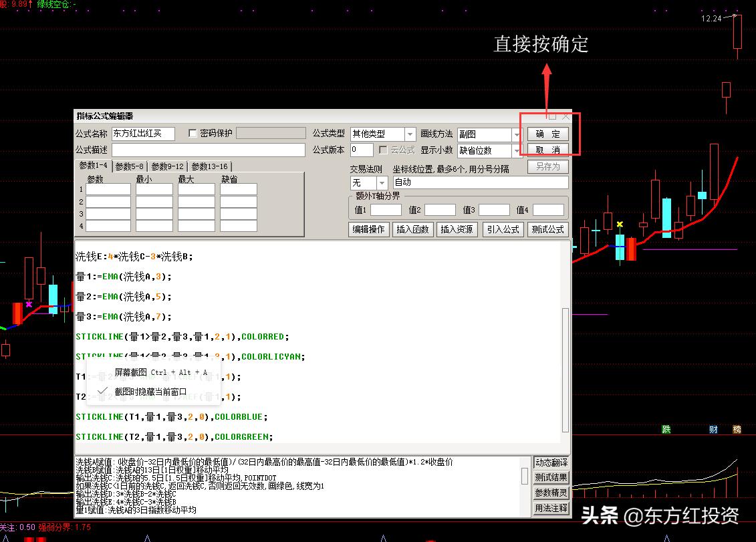This screenshot has height=542, width=756.
Task: Switch to the 参数5-8 tab
Action: click(129, 166)
